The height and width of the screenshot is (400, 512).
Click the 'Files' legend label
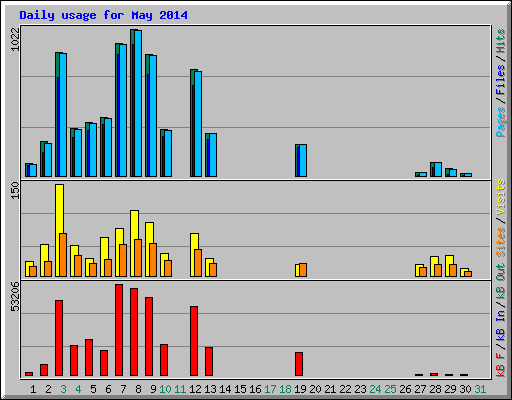pyautogui.click(x=501, y=80)
